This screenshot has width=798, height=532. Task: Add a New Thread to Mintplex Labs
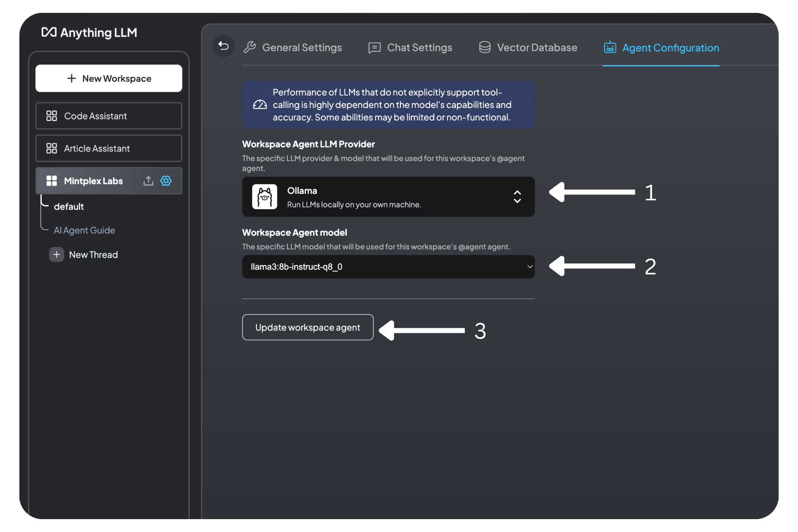click(x=85, y=254)
